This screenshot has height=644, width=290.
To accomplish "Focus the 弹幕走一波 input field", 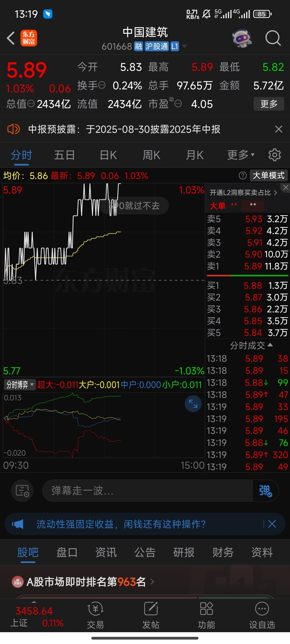I will click(x=147, y=491).
